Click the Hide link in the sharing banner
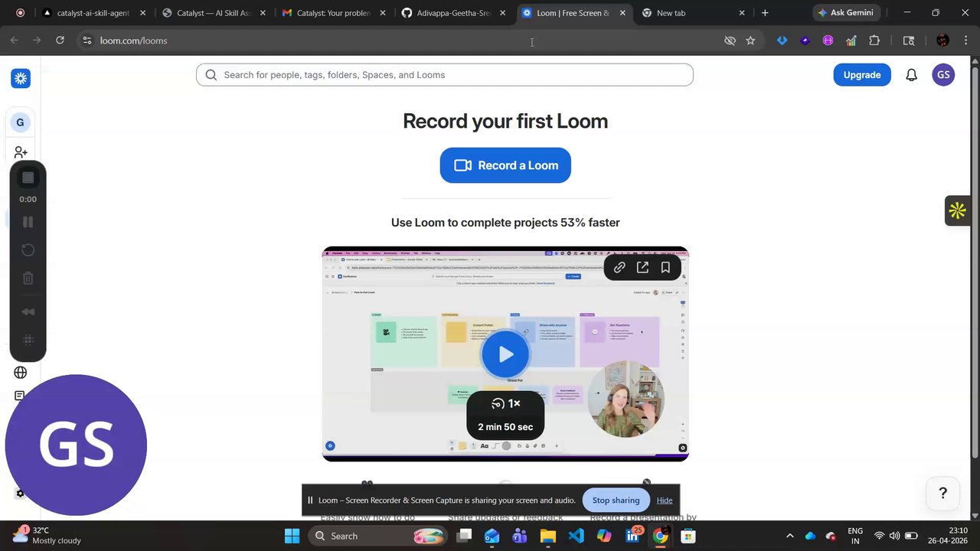980x551 pixels. pos(665,500)
